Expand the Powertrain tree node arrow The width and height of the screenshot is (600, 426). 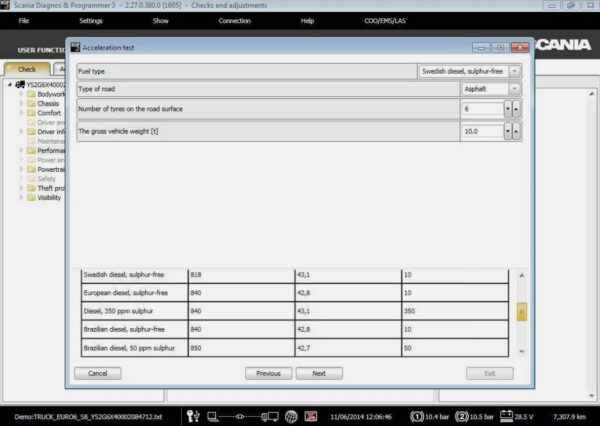(x=21, y=169)
